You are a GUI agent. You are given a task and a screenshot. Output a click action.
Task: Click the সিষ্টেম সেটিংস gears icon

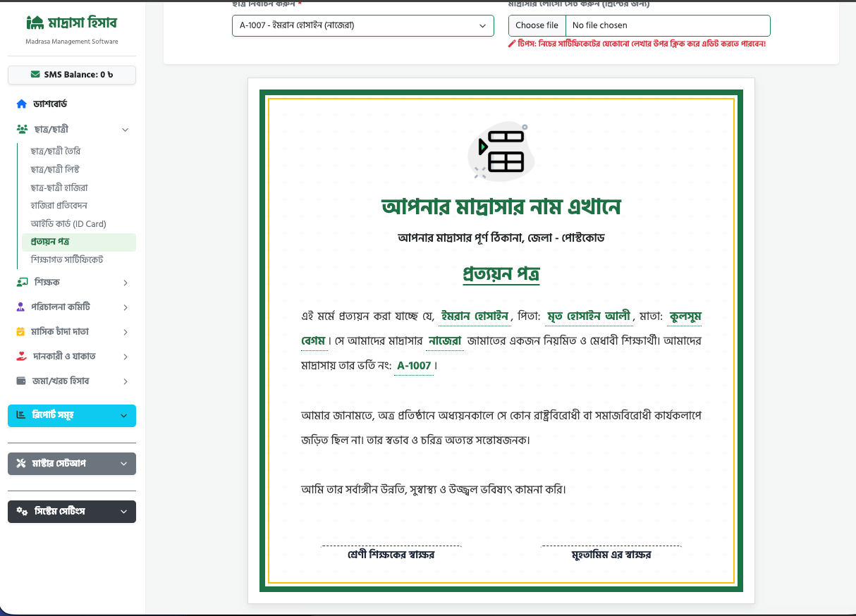click(x=22, y=511)
